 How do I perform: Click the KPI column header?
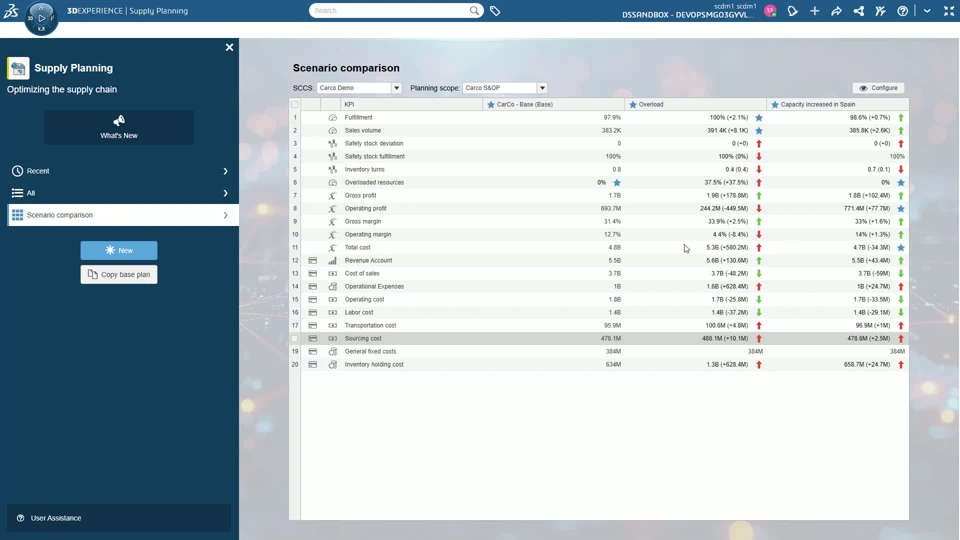tap(411, 105)
